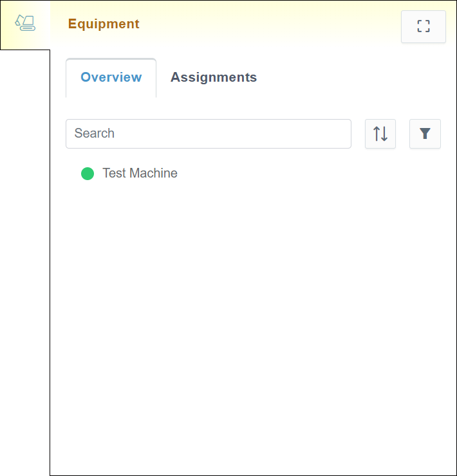Open the equipment filter options
Screen dimensions: 457x476
tap(425, 134)
